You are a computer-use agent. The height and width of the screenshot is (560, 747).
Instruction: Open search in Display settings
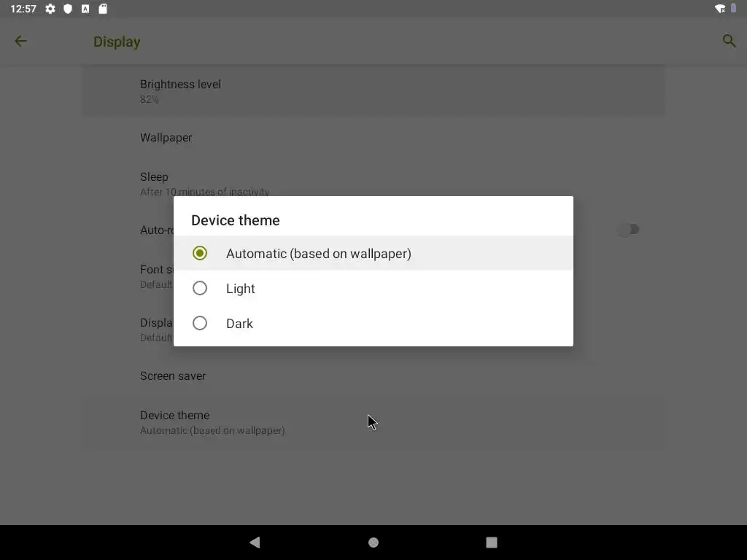click(x=729, y=41)
